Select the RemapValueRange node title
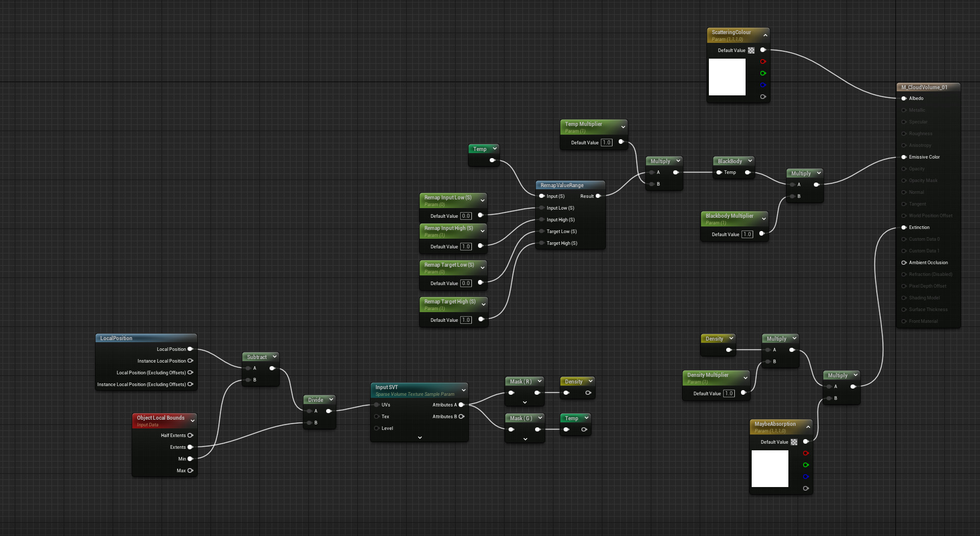The width and height of the screenshot is (980, 536). [562, 185]
